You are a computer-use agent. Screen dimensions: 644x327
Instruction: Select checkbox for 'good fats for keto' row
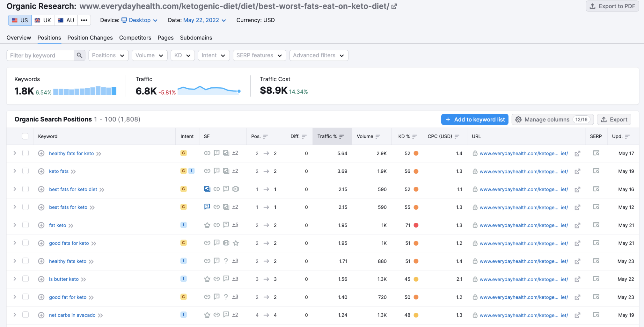coord(26,243)
